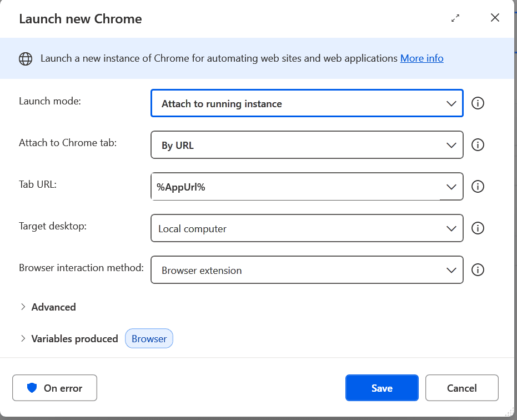Click the Tab URL info icon
Screen dimensions: 517x420
tap(478, 187)
